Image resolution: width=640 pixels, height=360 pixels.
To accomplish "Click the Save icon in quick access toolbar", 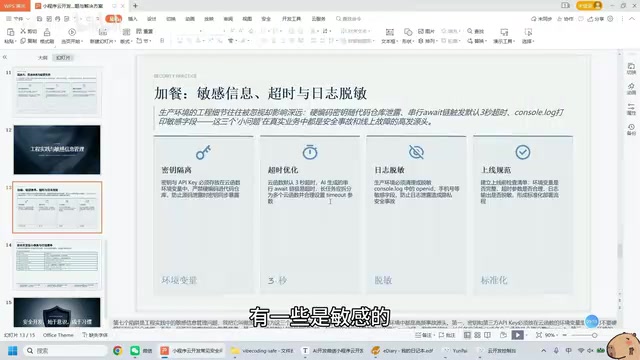I will pos(40,19).
